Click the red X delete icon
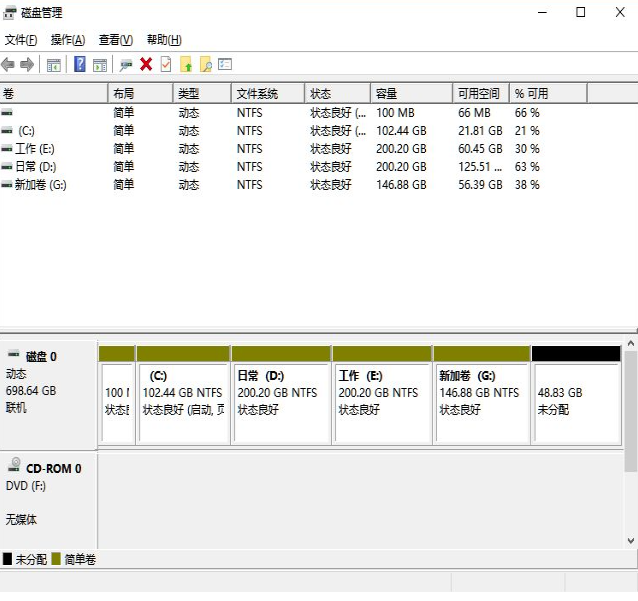This screenshot has height=601, width=638. click(x=146, y=65)
